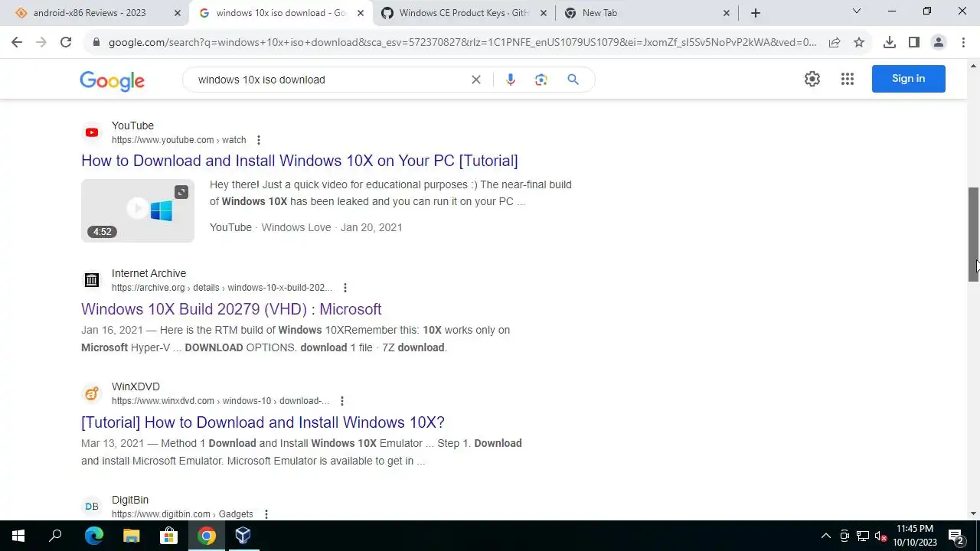Open 'How to Download and Install Windows 10X' video

299,161
